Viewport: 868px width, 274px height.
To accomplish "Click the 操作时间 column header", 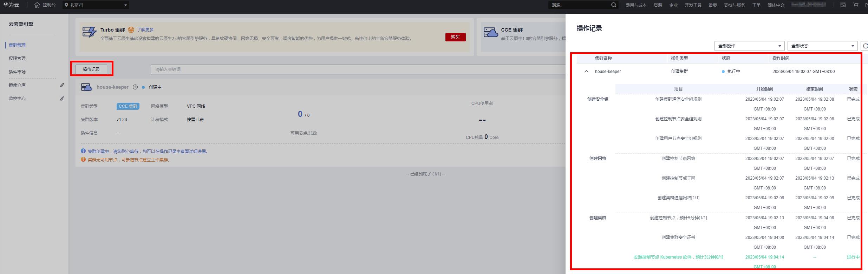I will click(x=781, y=58).
